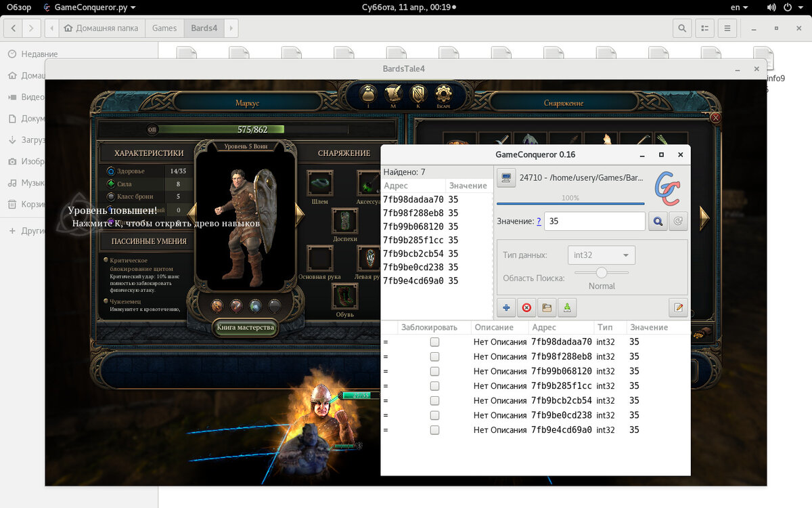The height and width of the screenshot is (508, 812).
Task: Open cheat list file with folder icon
Action: pyautogui.click(x=547, y=308)
